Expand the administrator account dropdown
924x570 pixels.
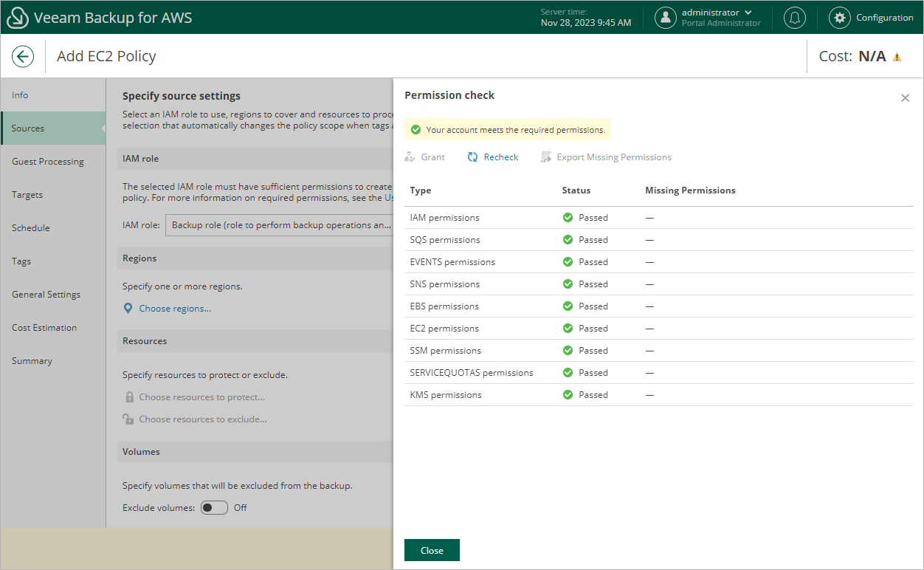(x=748, y=13)
